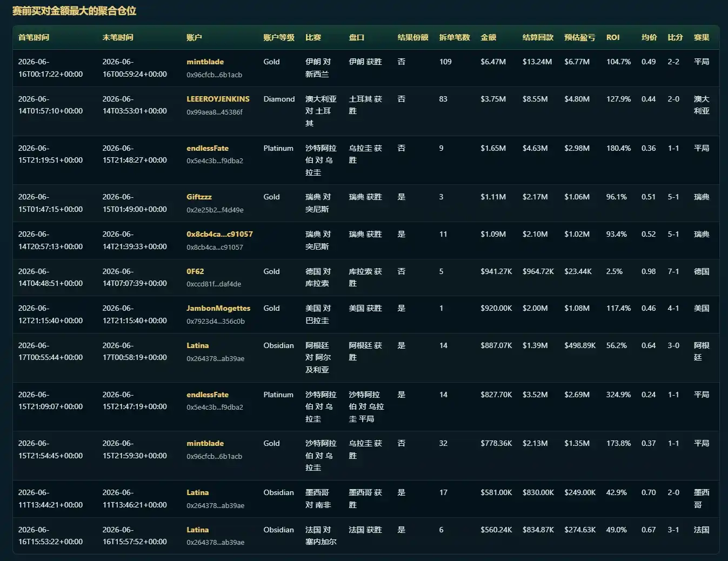Click the $2.98M estimated profit cell
Viewport: 728px width, 561px height.
pyautogui.click(x=577, y=148)
